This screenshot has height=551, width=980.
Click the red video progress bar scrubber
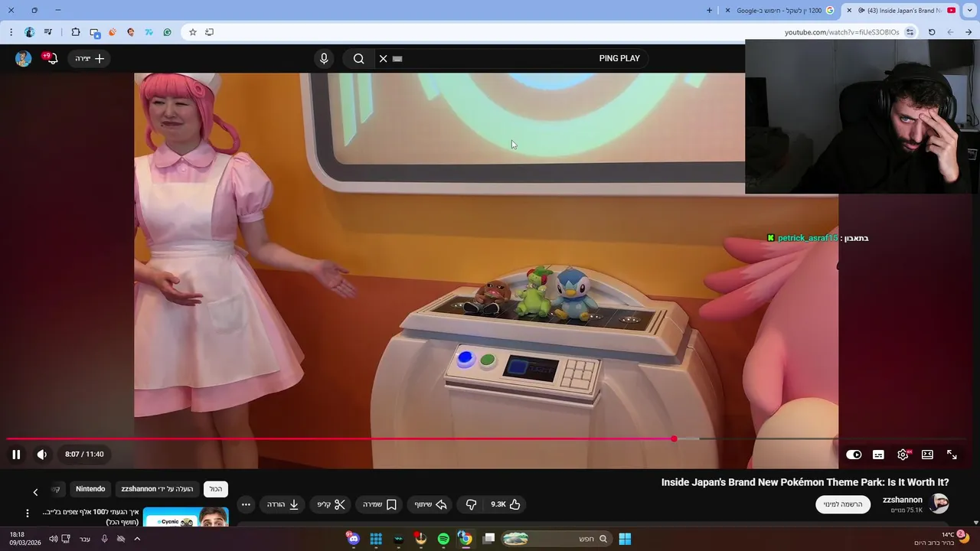(674, 439)
